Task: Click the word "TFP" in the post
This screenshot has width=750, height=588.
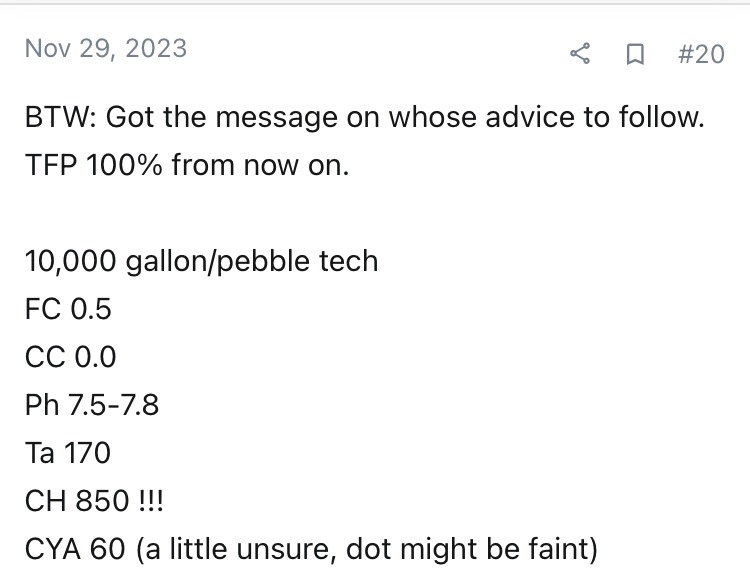Action: pyautogui.click(x=51, y=165)
